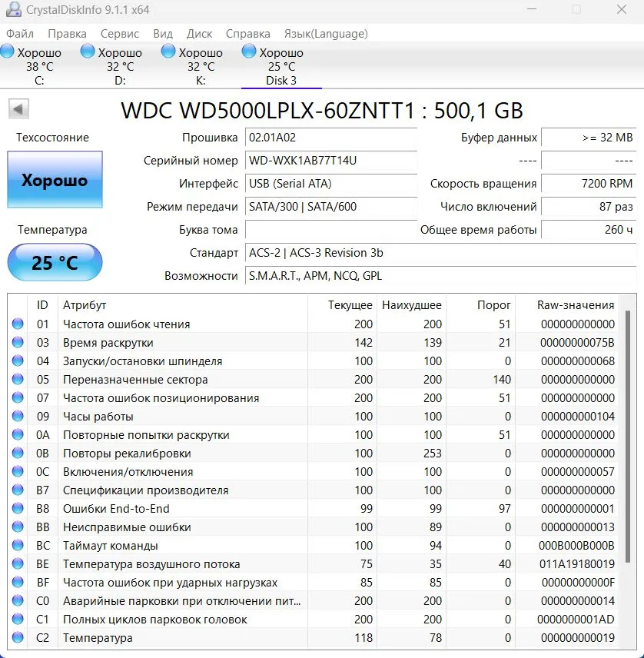Click the empty Буква тома field
The height and width of the screenshot is (658, 644).
point(331,230)
